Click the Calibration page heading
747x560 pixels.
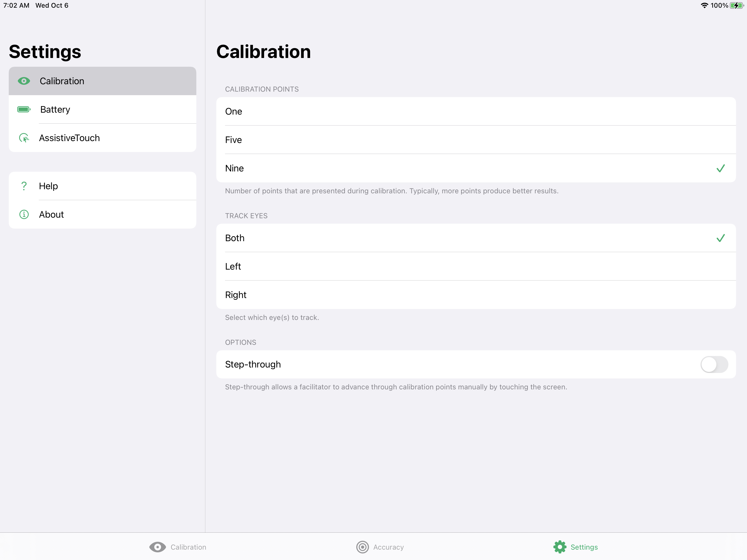[x=263, y=52]
